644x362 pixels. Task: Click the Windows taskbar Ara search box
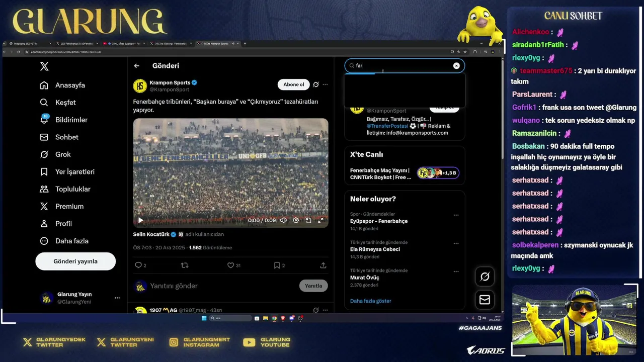pos(230,318)
